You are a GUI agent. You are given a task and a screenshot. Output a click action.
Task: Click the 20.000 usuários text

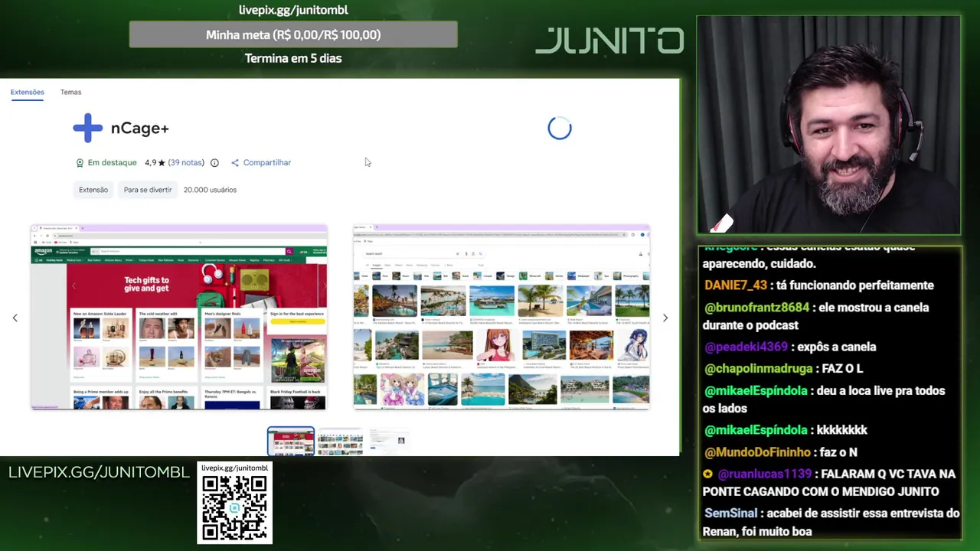[210, 190]
